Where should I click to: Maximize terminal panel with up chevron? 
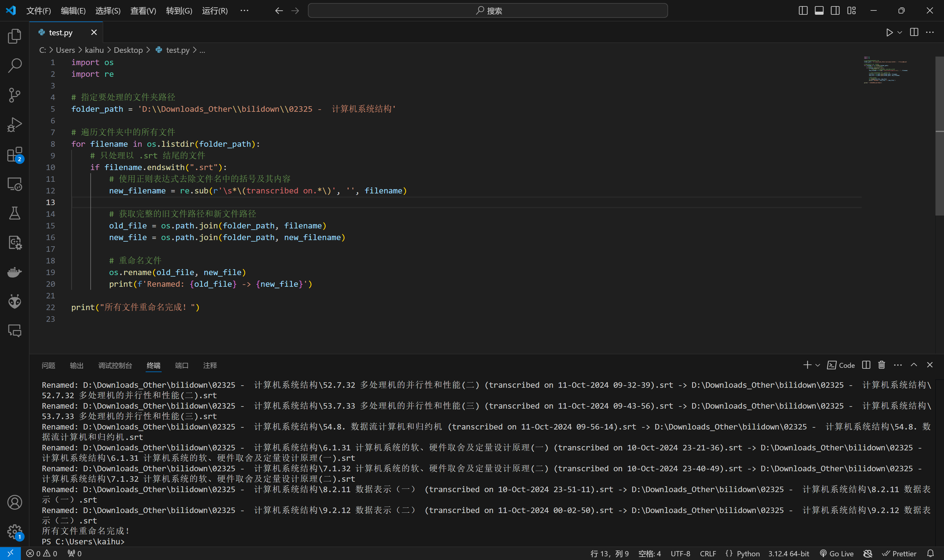[914, 365]
